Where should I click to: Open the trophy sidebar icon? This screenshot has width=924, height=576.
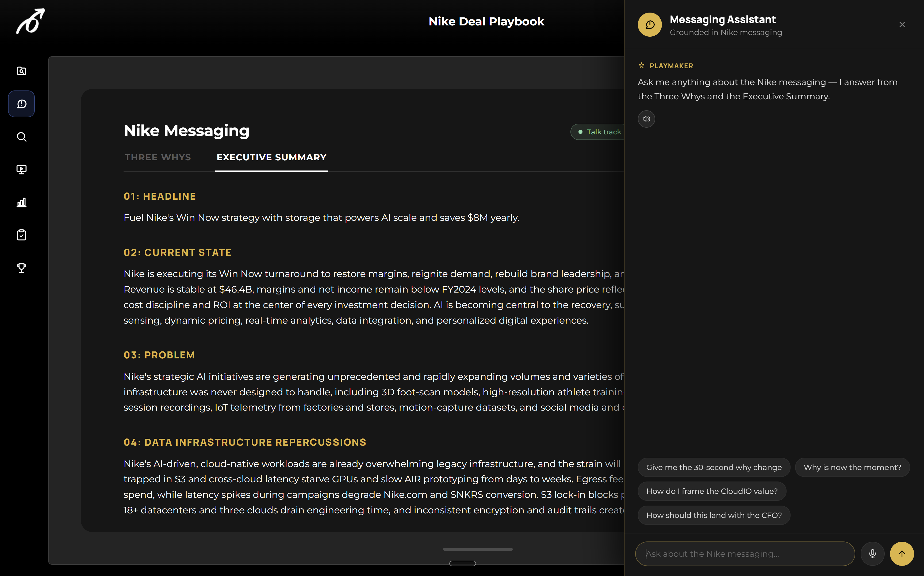point(22,268)
